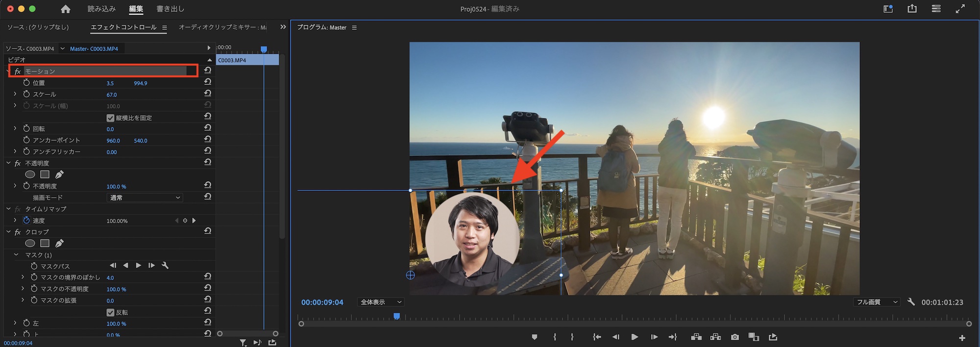Click the モーション effect header
This screenshot has width=980, height=347.
point(40,71)
